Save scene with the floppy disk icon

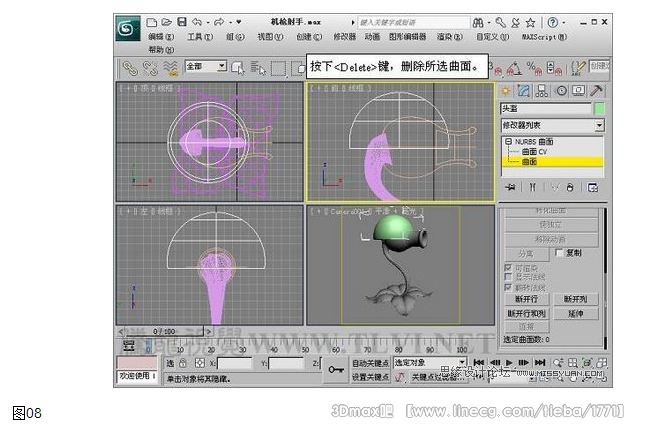click(182, 22)
